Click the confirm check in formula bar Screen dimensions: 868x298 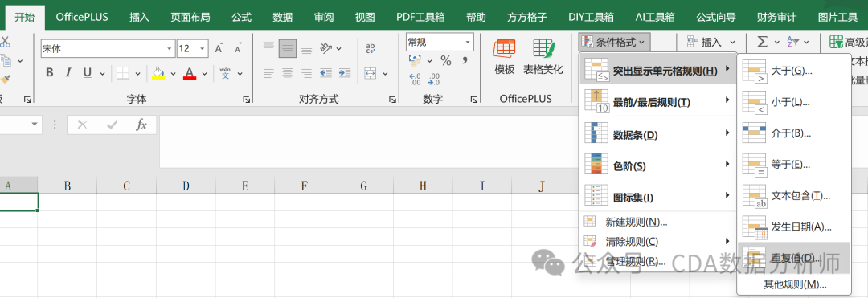point(113,125)
